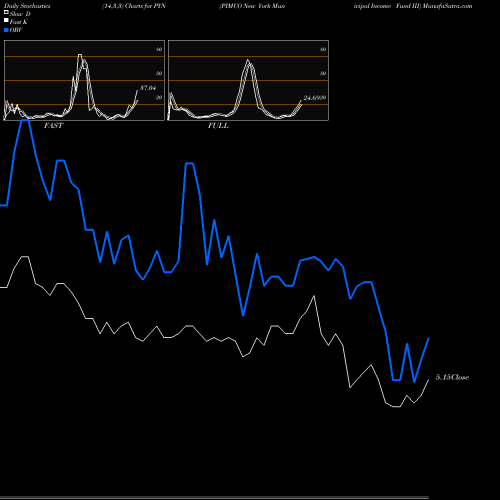Click the 'Daily Stochastics' title text
The width and height of the screenshot is (500, 500).
click(27, 6)
